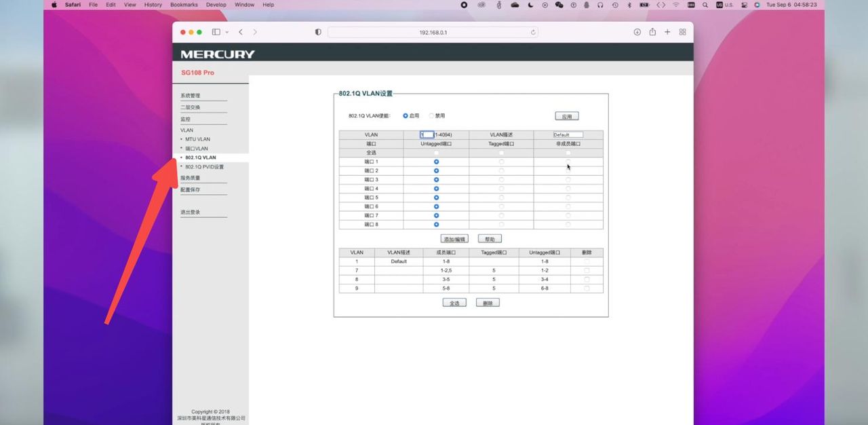Open 服务质量 in the sidebar
This screenshot has height=425, width=868.
(x=191, y=178)
